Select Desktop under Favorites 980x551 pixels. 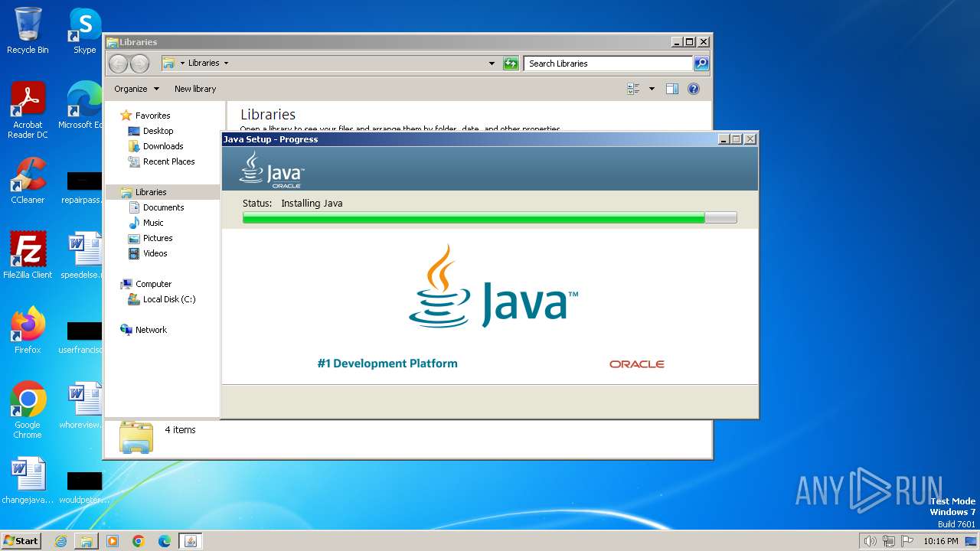[158, 131]
